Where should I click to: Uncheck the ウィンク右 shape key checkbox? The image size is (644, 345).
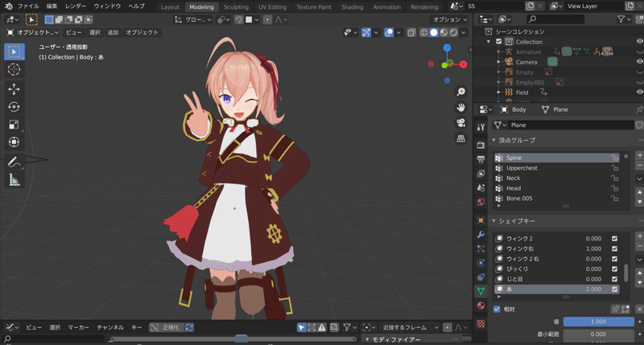tap(614, 248)
